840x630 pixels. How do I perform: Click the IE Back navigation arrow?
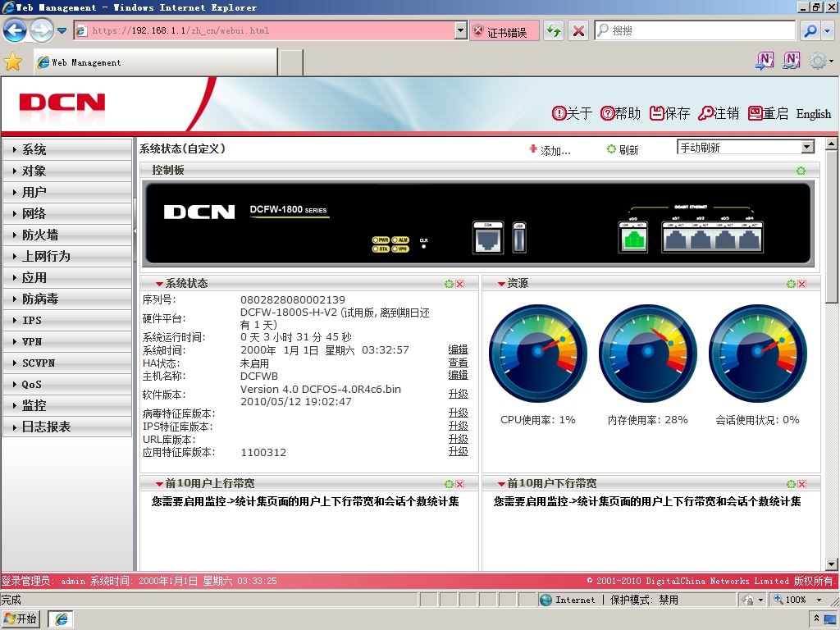(x=15, y=30)
